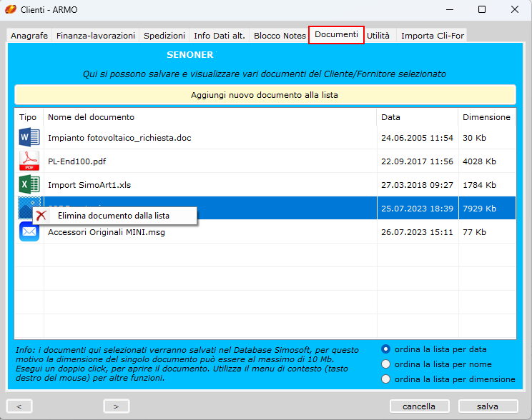Go to the Spedizioni tab
The width and height of the screenshot is (532, 420).
(x=164, y=36)
